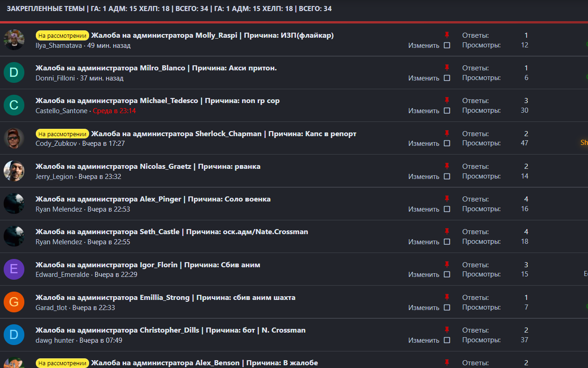Open the Nicolas_Graetz complaint about рванка
588x368 pixels.
pyautogui.click(x=148, y=166)
